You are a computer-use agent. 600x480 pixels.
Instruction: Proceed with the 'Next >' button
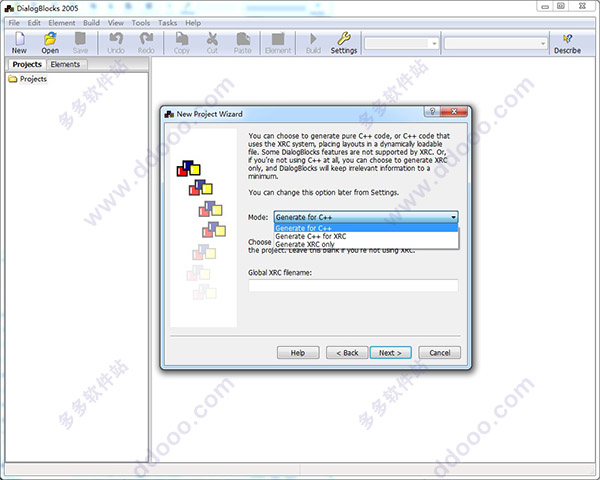390,353
